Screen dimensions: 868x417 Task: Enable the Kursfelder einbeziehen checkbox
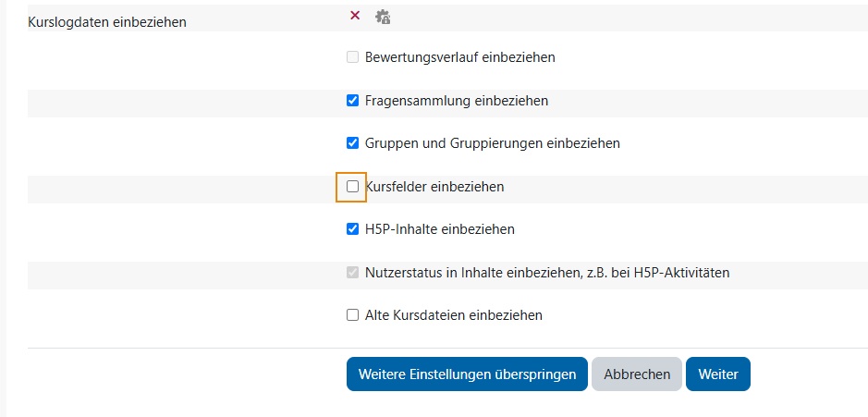[352, 187]
